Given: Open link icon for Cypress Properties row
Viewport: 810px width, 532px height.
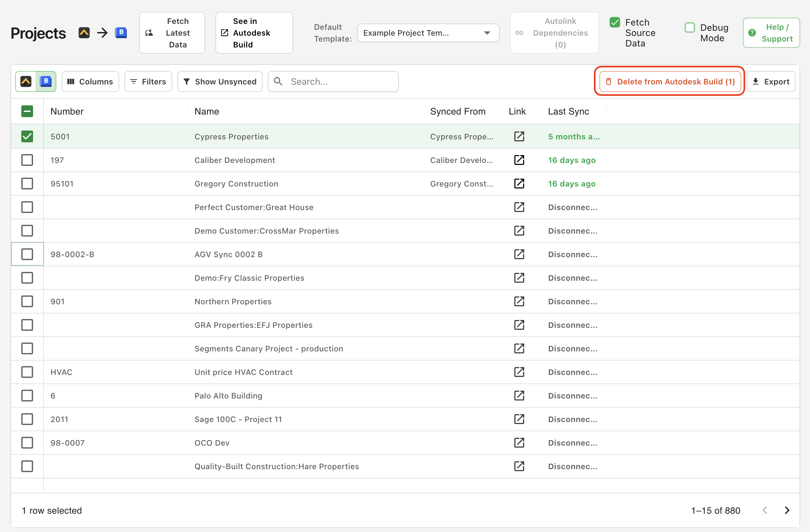Looking at the screenshot, I should [519, 136].
